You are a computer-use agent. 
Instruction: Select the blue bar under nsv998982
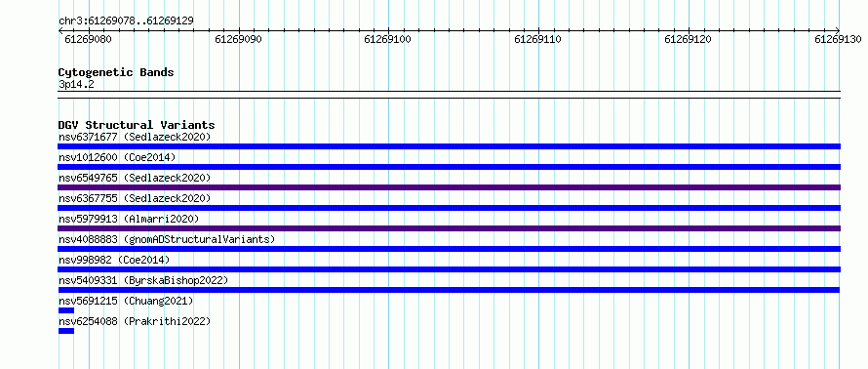click(449, 269)
